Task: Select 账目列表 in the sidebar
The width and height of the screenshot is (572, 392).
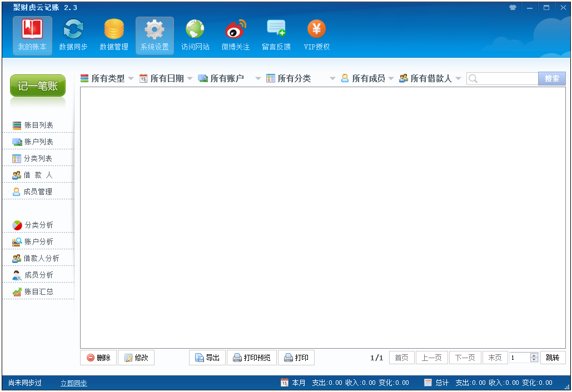Action: [38, 125]
